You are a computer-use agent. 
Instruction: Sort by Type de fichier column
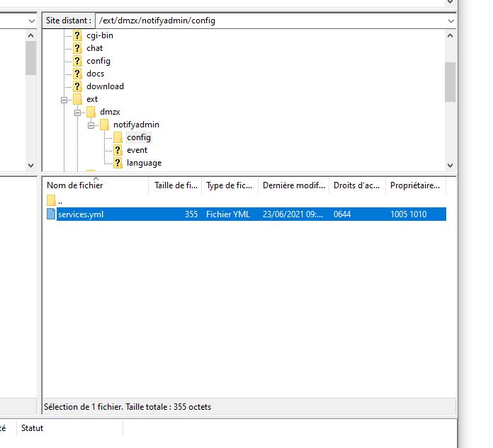(229, 185)
